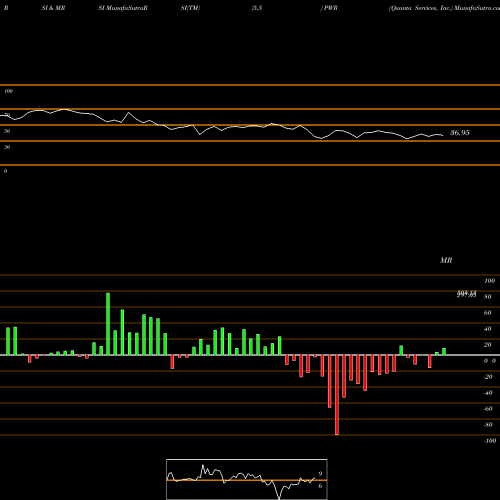Click the MR axis label positive 40

pos(488,329)
